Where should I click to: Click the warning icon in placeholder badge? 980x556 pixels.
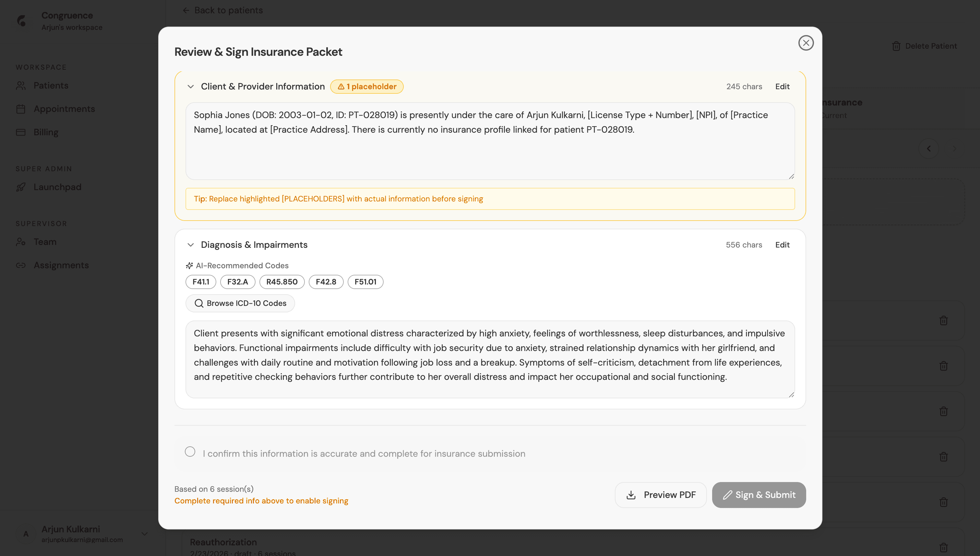click(x=341, y=87)
